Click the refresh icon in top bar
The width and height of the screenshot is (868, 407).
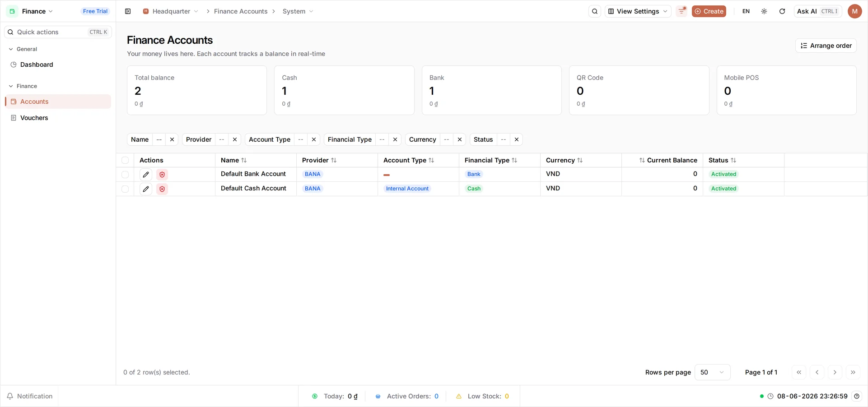pos(782,11)
